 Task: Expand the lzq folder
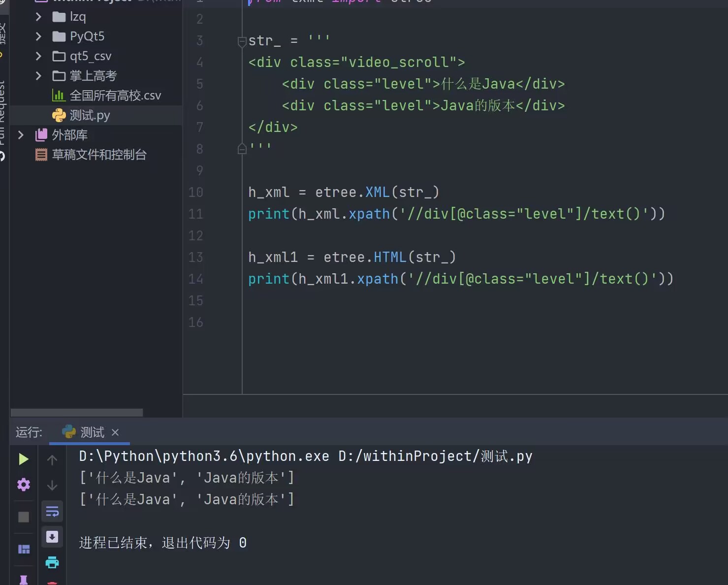click(x=38, y=17)
